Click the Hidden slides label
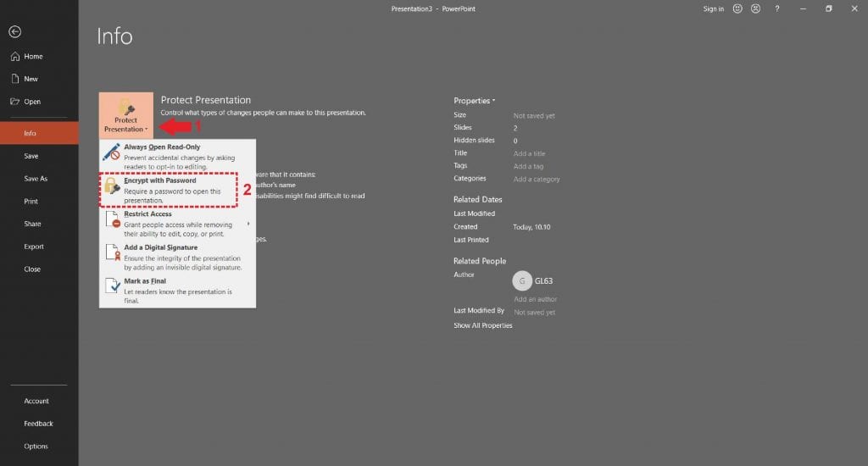This screenshot has width=868, height=466. click(474, 140)
